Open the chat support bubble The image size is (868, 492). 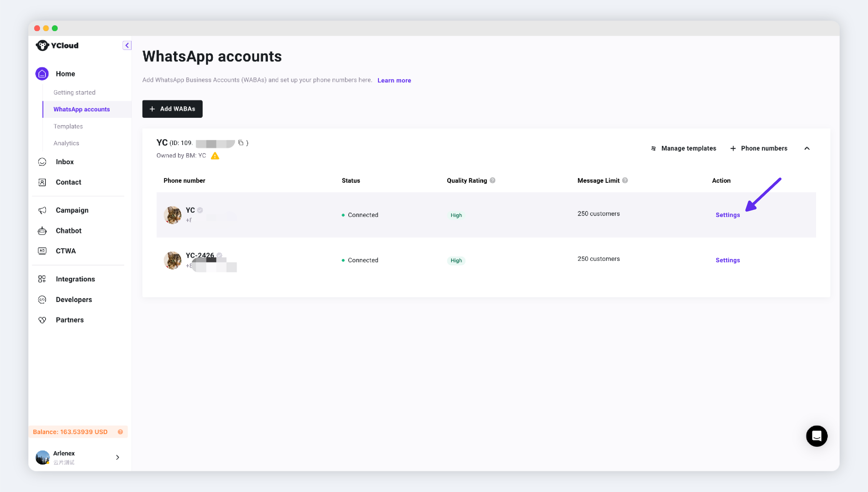click(x=816, y=436)
